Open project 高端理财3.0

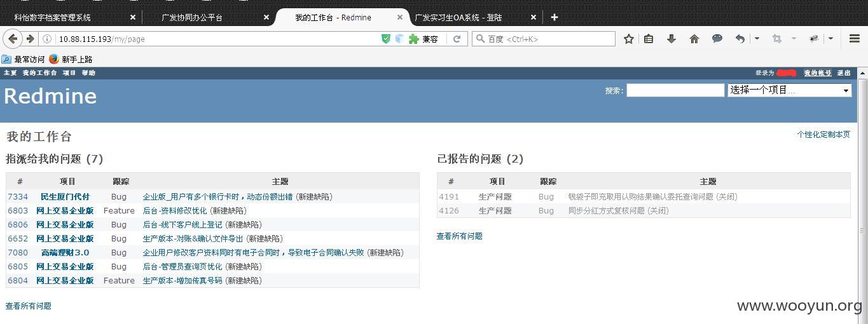click(x=65, y=253)
